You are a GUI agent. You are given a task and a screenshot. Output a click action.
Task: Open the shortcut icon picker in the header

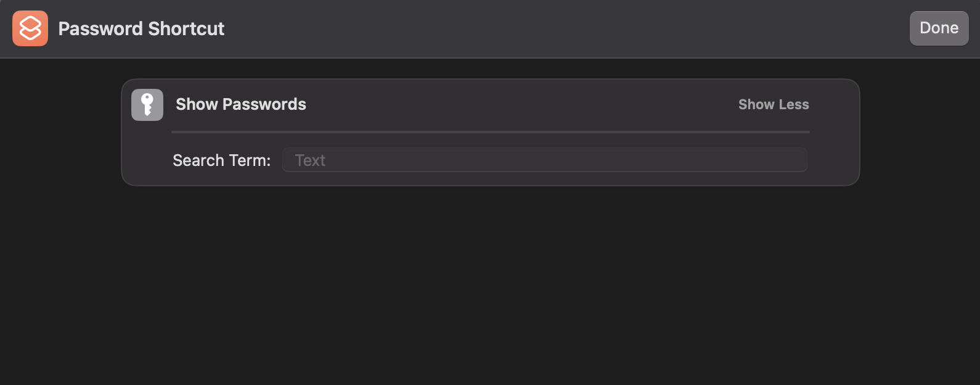pyautogui.click(x=30, y=28)
